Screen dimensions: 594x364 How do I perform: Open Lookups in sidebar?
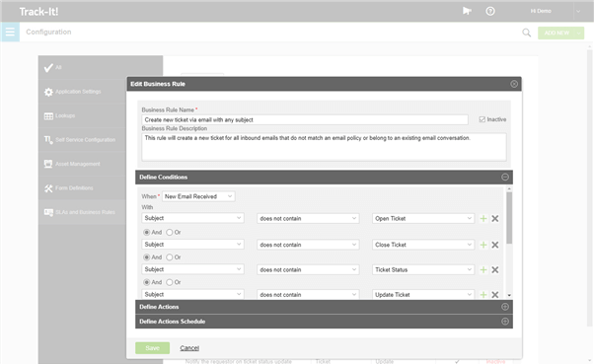(x=82, y=115)
